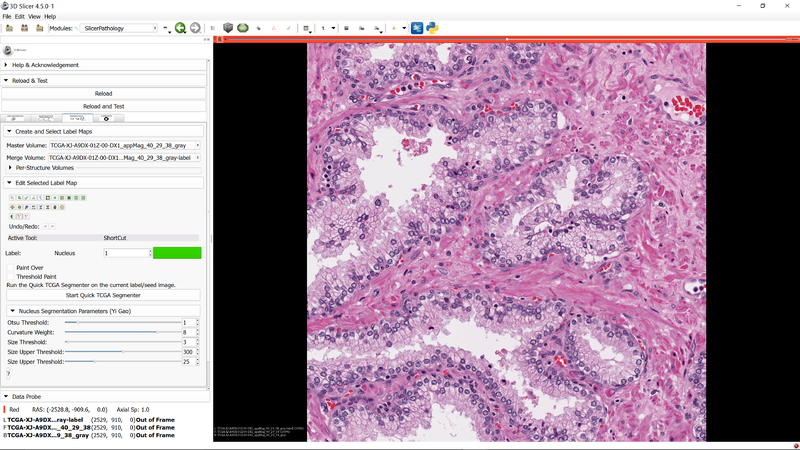This screenshot has width=800, height=450.
Task: Click the green Models module icon
Action: coord(243,28)
